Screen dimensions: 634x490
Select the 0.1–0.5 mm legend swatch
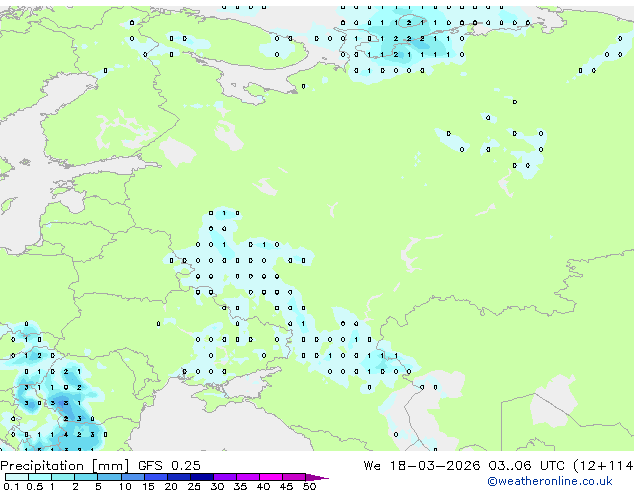point(17,477)
